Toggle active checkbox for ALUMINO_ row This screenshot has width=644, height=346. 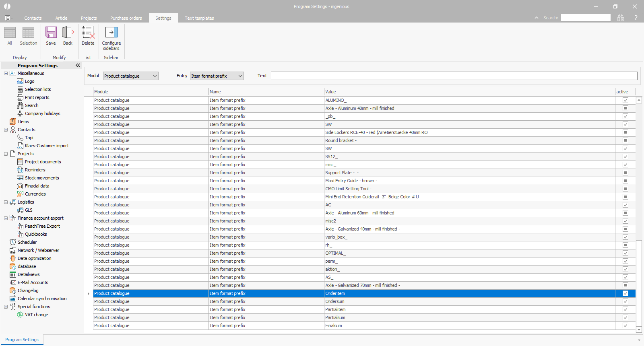[625, 100]
